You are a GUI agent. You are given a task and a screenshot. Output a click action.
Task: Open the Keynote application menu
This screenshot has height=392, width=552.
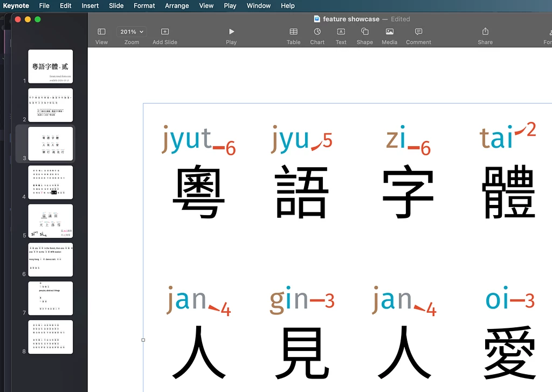(x=16, y=5)
